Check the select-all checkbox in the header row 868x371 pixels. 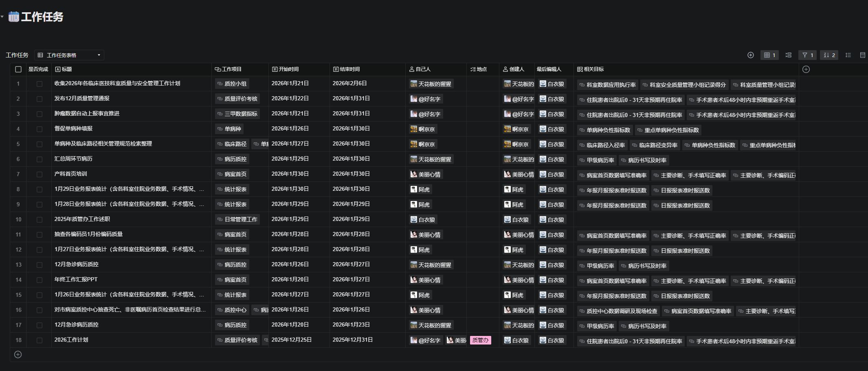(18, 69)
